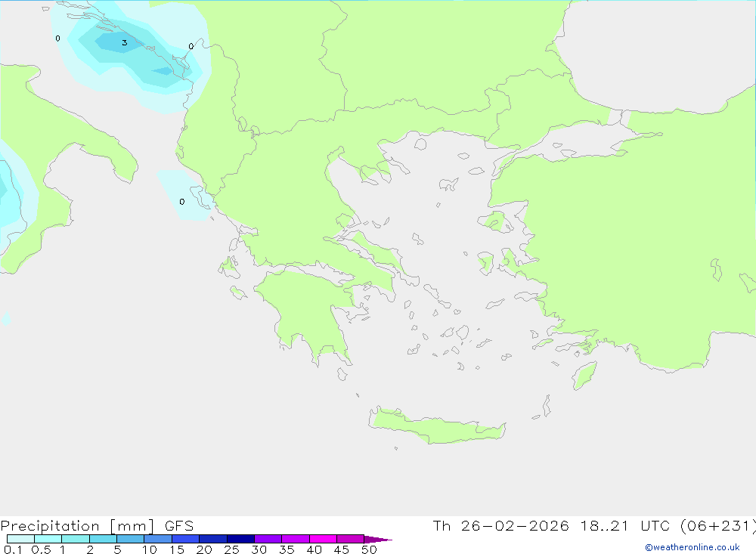756x554 pixels.
Task: Click the "50" legend value
Action: coord(369,549)
